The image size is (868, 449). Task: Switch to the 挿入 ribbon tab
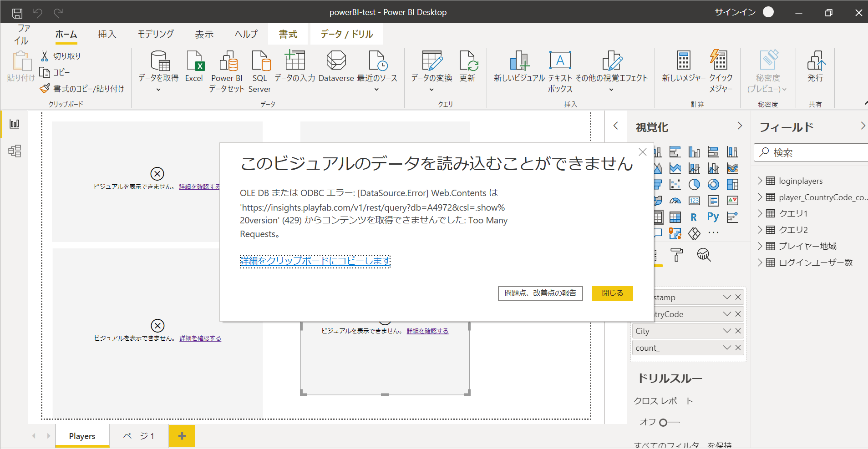(107, 34)
